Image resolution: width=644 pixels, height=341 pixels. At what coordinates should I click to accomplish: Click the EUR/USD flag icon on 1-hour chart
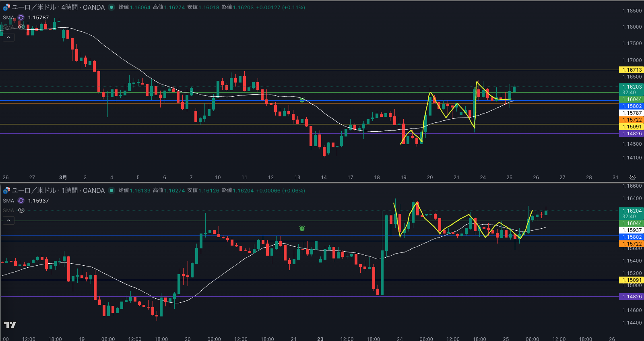[6, 190]
